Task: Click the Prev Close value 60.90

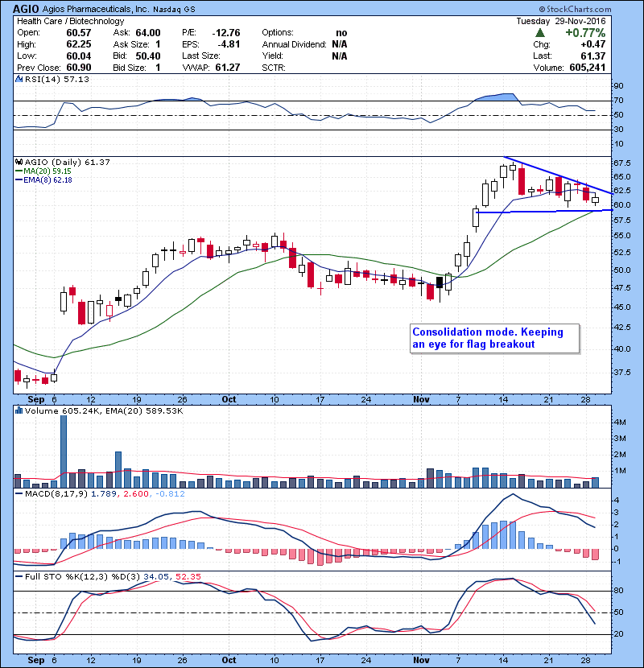Action: [x=78, y=68]
